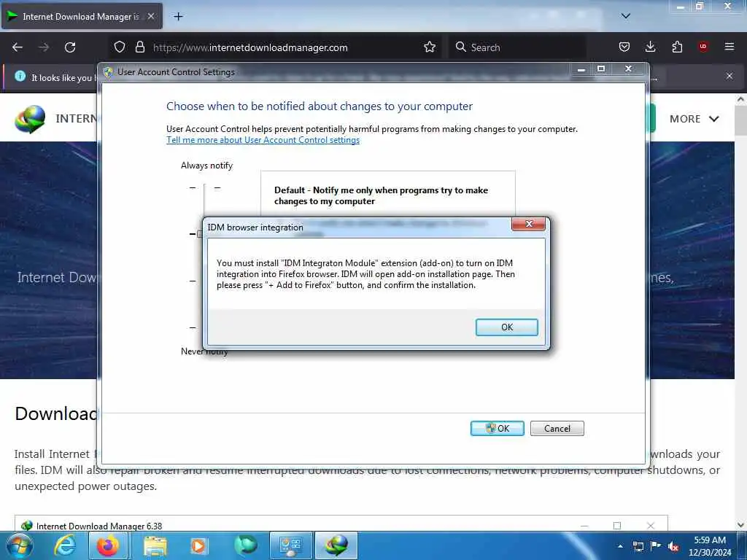The image size is (747, 560).
Task: Expand the MORE menu on IDM website
Action: pos(694,119)
